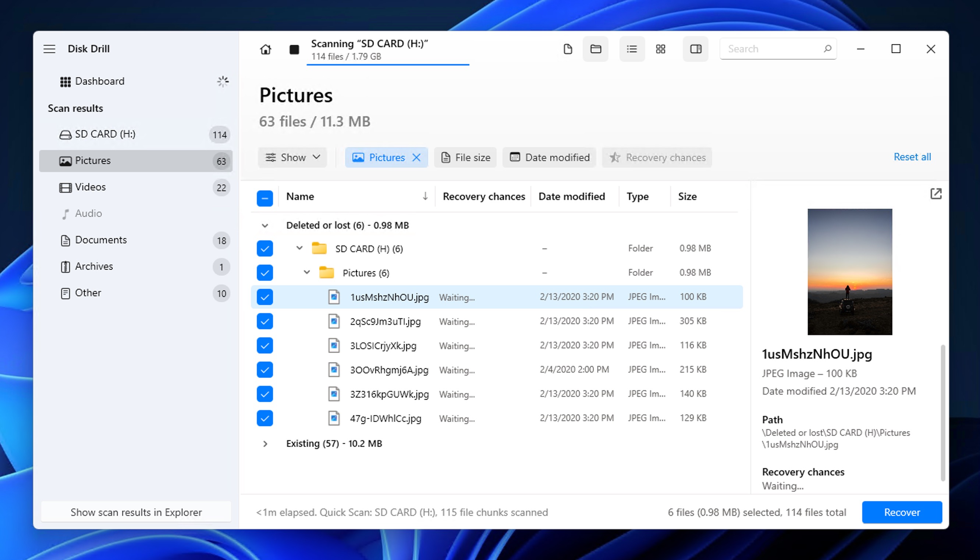The height and width of the screenshot is (560, 980).
Task: Expand the Existing (57) group
Action: [265, 444]
